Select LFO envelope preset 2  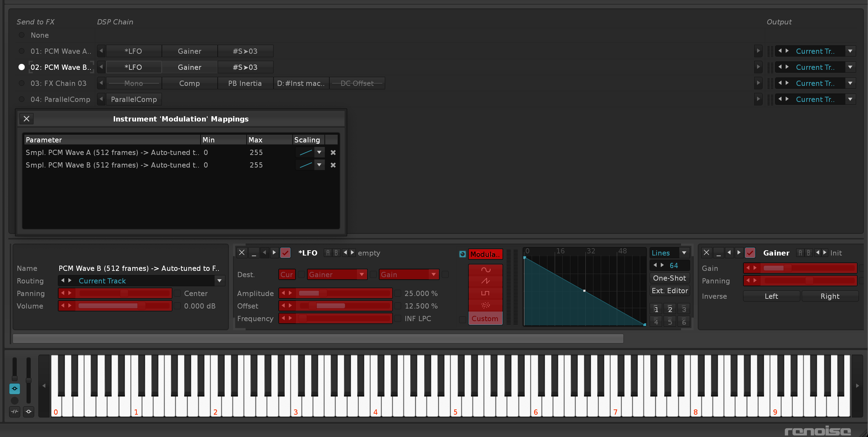pos(670,309)
